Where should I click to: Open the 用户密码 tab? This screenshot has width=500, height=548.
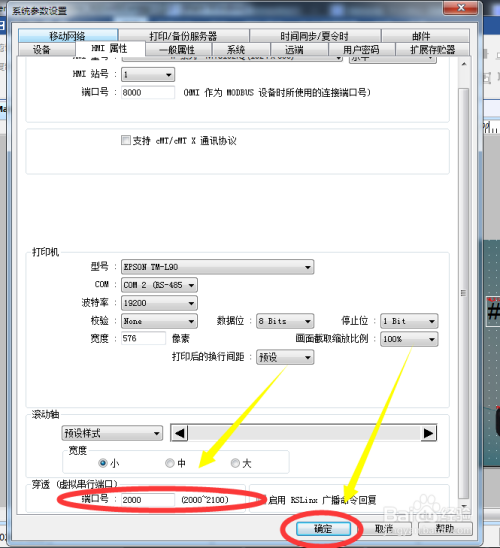coord(362,49)
